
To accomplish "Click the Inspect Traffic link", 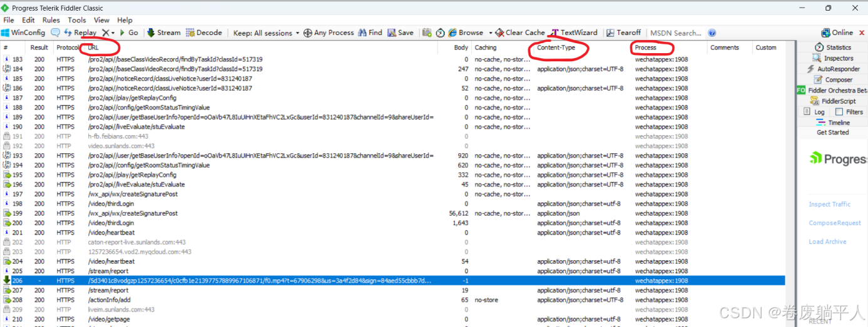I will 829,204.
